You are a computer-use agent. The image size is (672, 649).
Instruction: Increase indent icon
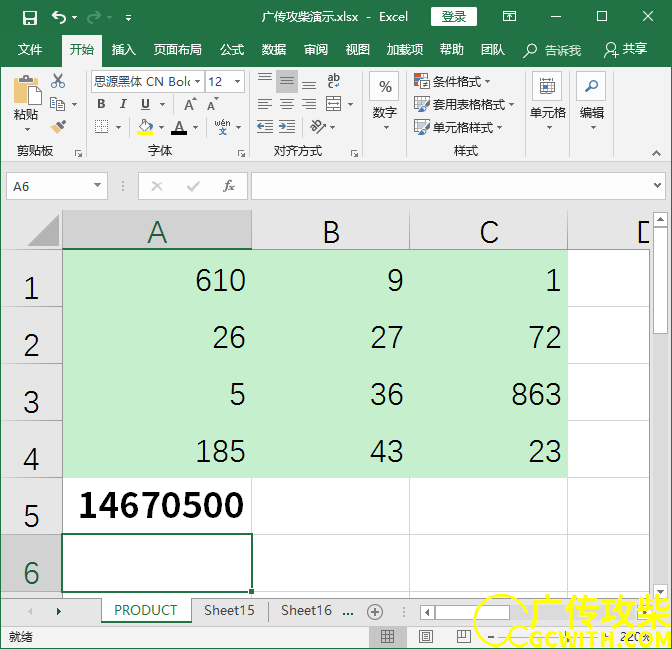pos(287,126)
